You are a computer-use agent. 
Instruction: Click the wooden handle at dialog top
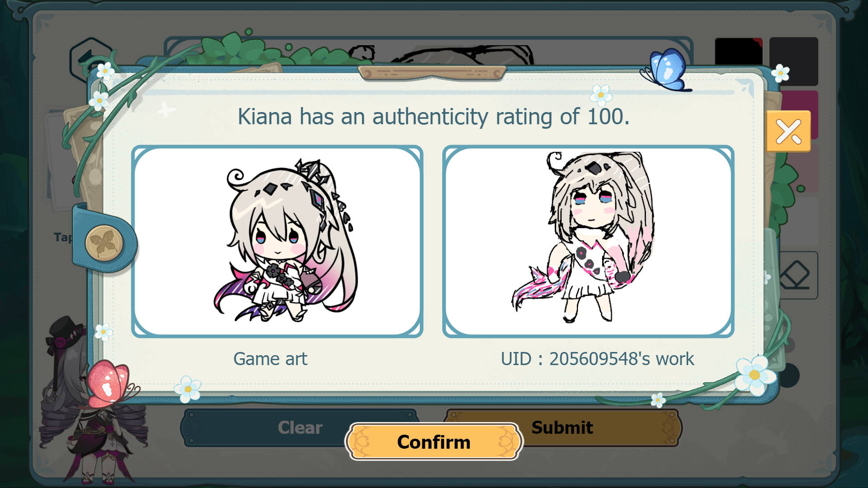pyautogui.click(x=432, y=73)
